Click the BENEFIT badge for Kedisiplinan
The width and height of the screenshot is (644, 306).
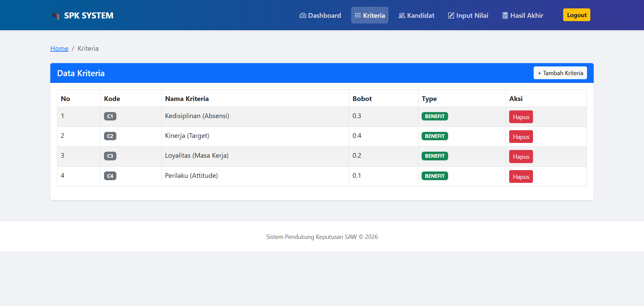(435, 116)
